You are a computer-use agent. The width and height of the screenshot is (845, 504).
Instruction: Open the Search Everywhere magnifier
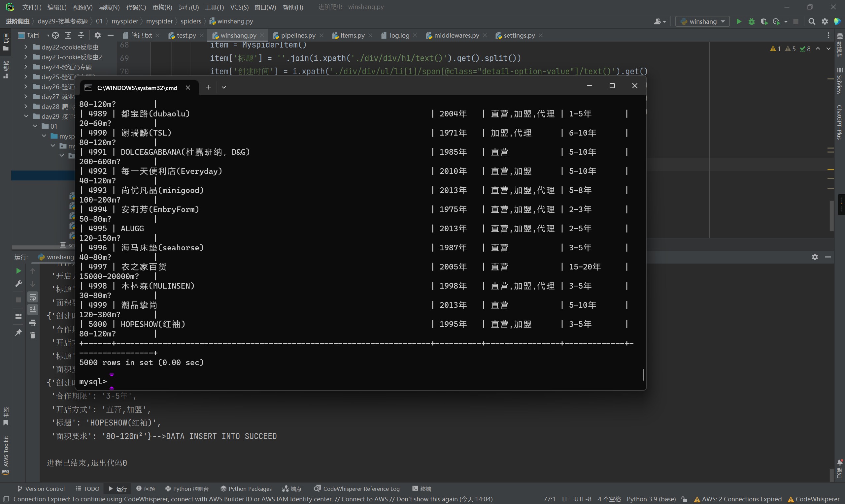point(812,21)
